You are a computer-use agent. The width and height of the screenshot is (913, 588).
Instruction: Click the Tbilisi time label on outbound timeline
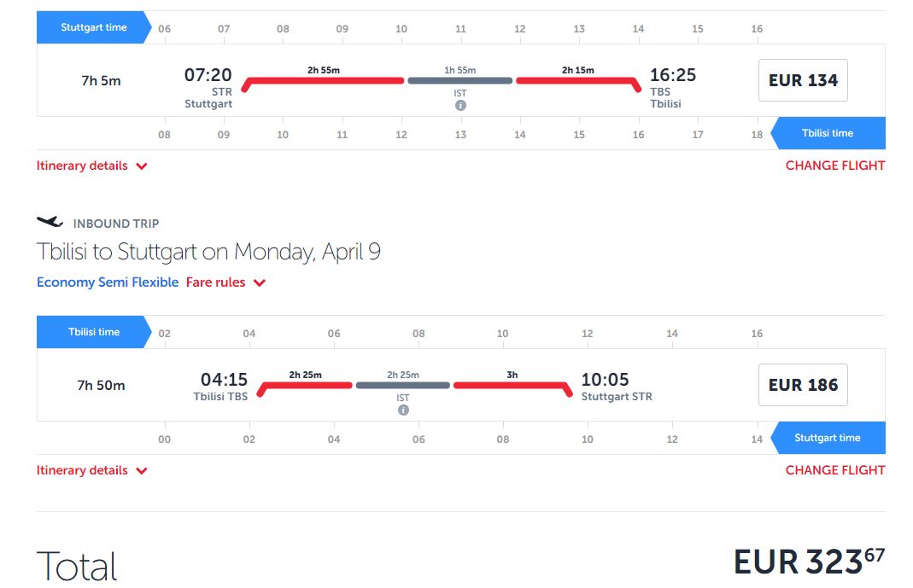tap(828, 133)
